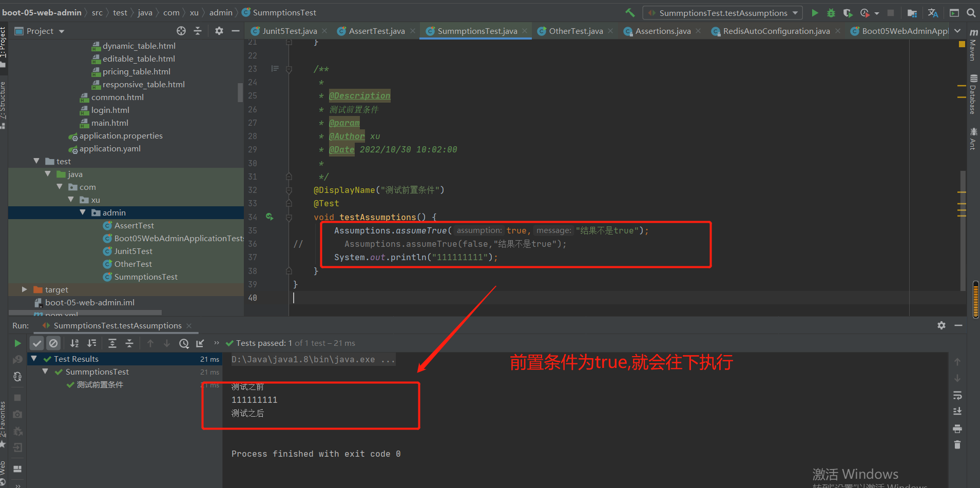Click the yellow inspection indicator square
The image size is (980, 488).
click(x=962, y=44)
